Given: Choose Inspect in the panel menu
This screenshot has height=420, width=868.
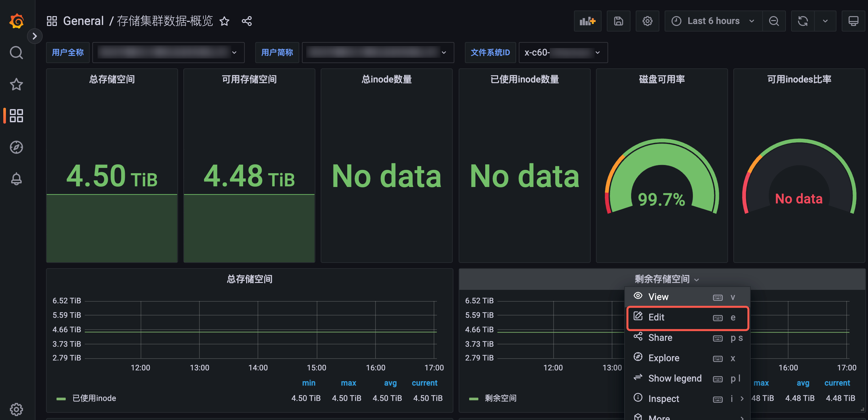Looking at the screenshot, I should click(663, 398).
